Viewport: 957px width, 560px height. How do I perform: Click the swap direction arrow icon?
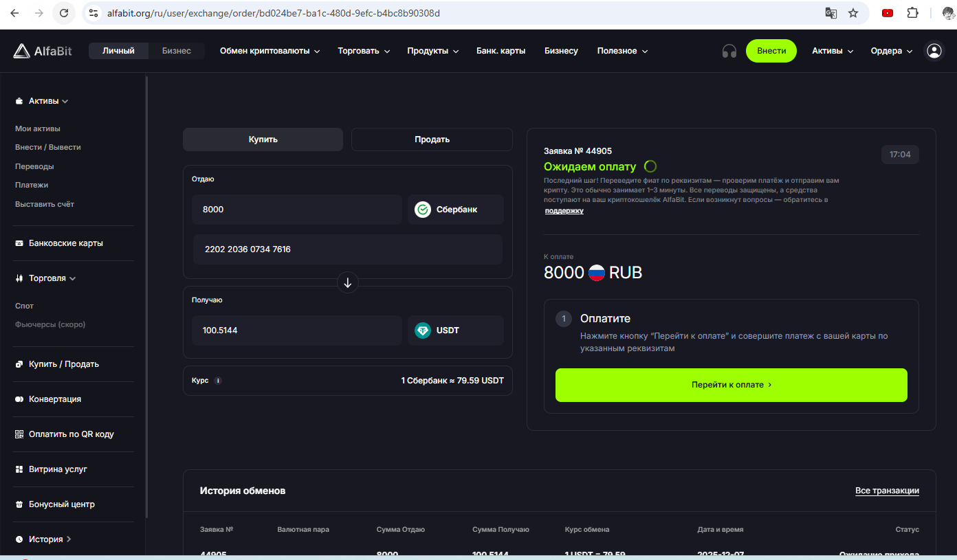348,282
